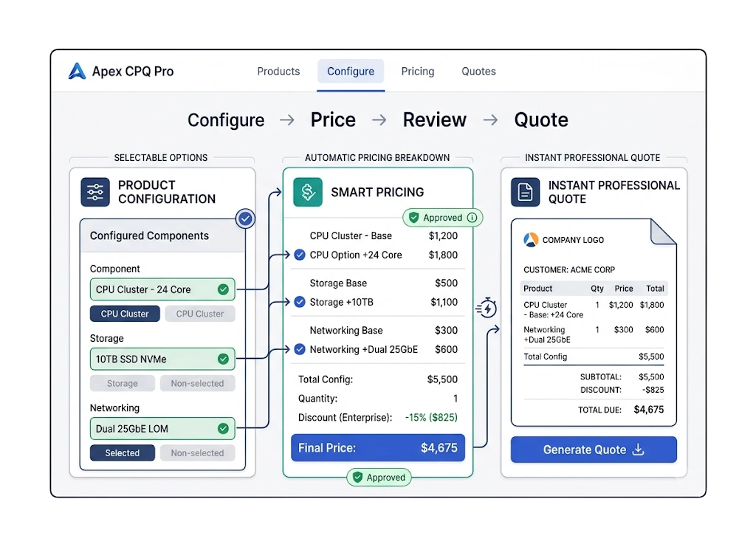756x547 pixels.
Task: Click the shield icon in top Approved badge
Action: coord(413,218)
